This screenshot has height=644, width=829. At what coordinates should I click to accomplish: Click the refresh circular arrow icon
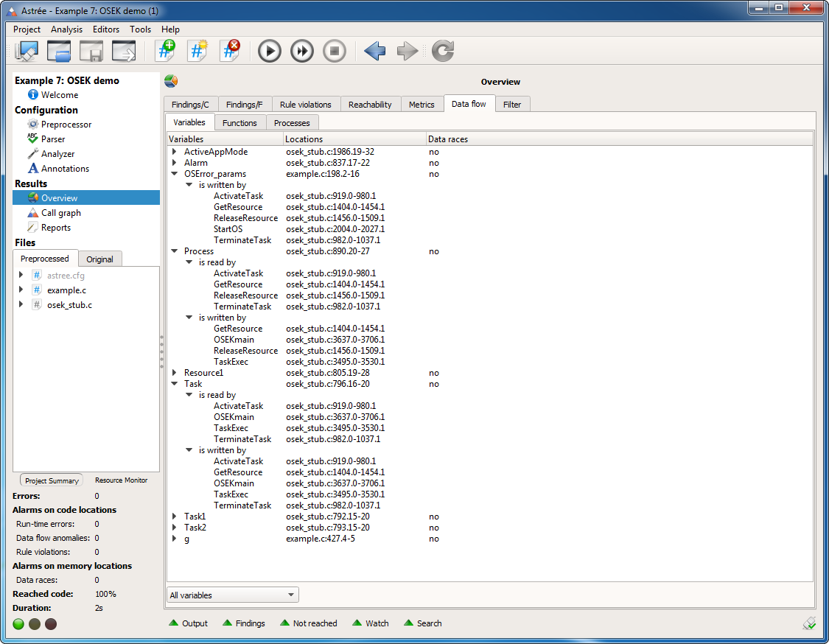coord(443,52)
